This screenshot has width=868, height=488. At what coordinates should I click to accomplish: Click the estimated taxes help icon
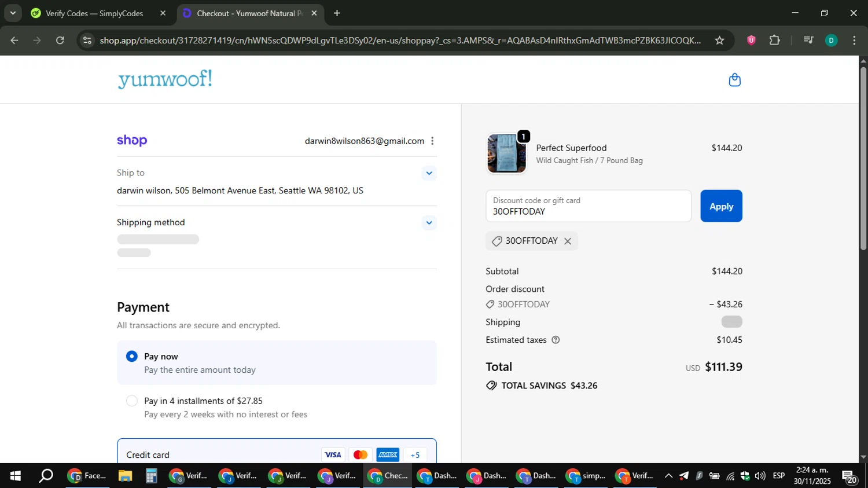[x=556, y=340]
